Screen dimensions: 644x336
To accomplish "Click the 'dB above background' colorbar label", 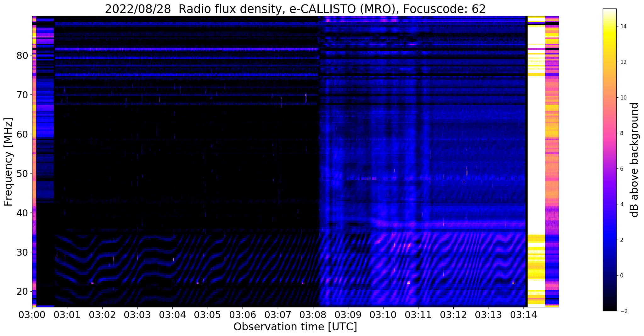I will [x=635, y=160].
